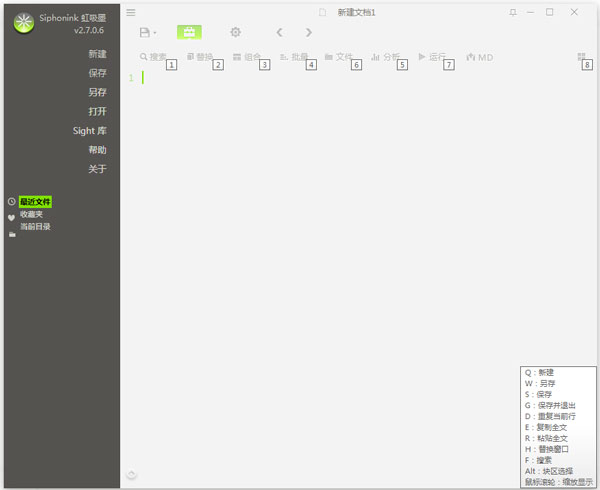Open the dropdown arrow beside save icon
600x490 pixels.
tap(155, 33)
